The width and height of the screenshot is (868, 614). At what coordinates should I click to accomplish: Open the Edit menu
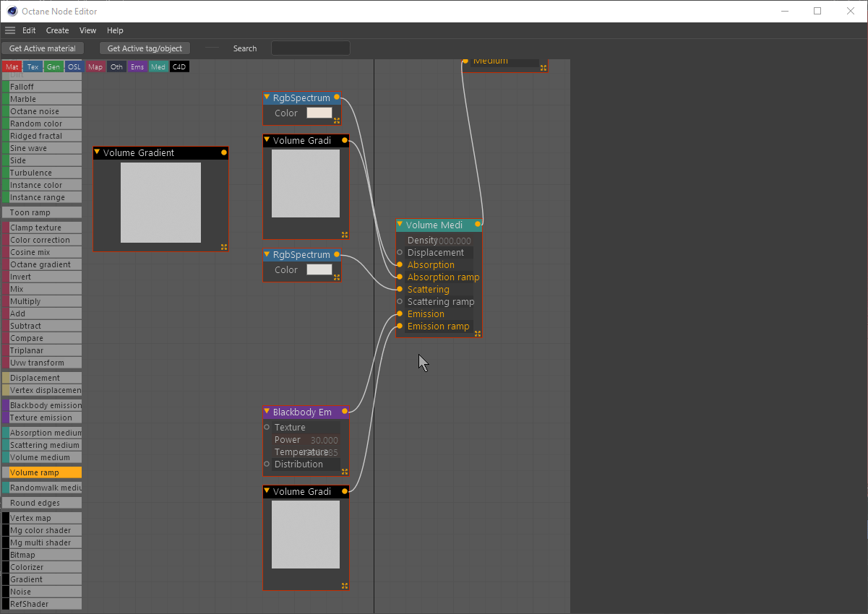tap(29, 30)
